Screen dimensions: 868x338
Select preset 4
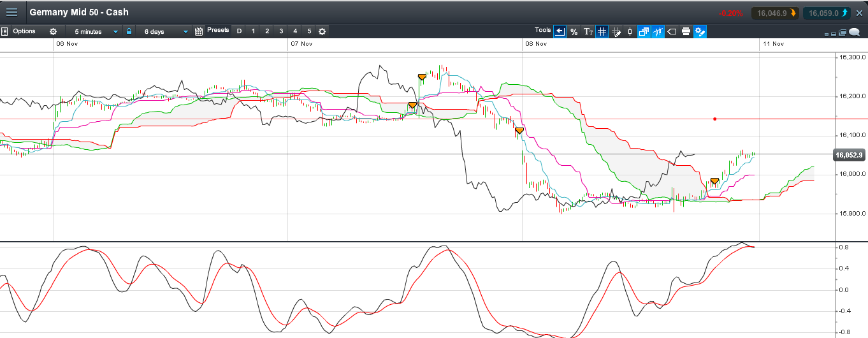pos(295,31)
